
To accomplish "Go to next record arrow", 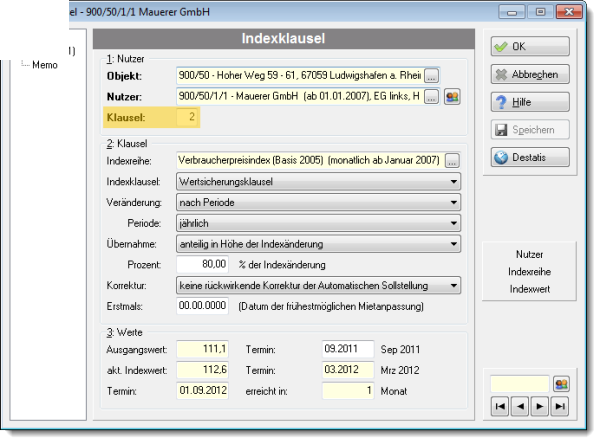I will [x=540, y=406].
